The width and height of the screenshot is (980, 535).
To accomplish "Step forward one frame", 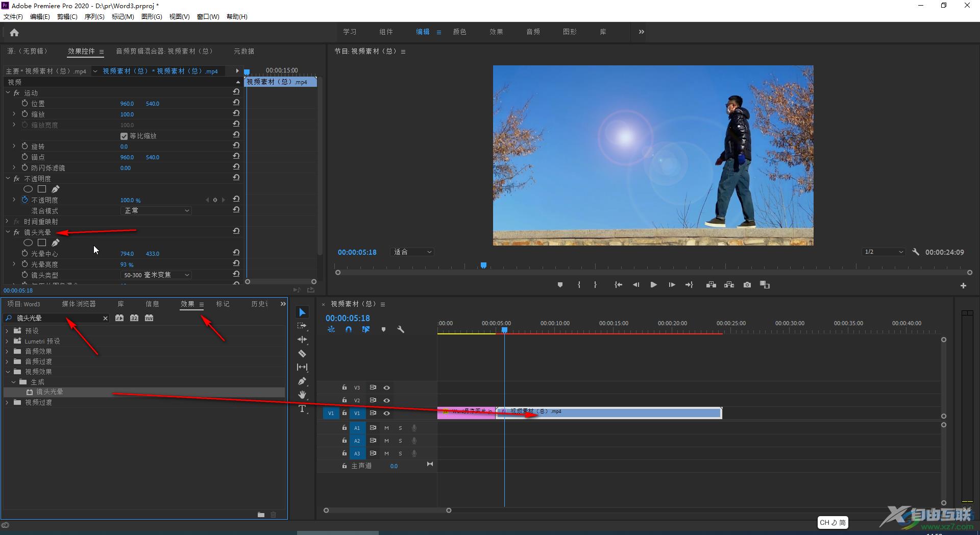I will 672,285.
